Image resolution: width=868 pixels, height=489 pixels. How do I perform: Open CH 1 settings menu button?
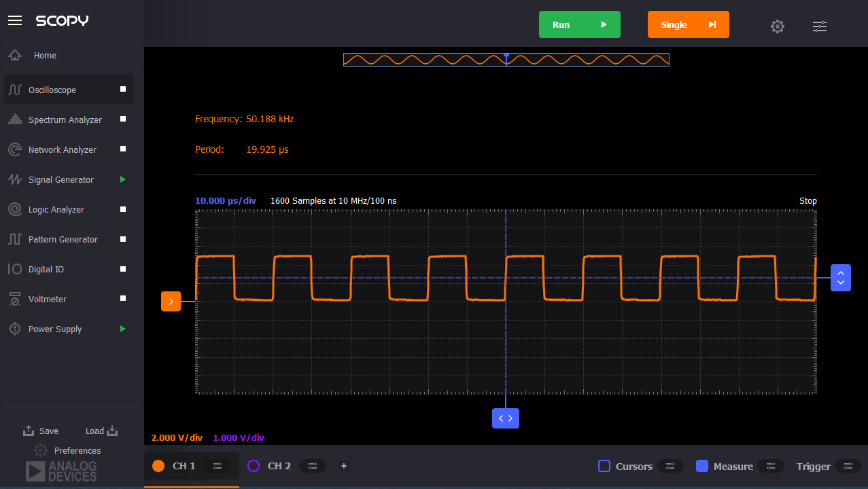(x=218, y=466)
